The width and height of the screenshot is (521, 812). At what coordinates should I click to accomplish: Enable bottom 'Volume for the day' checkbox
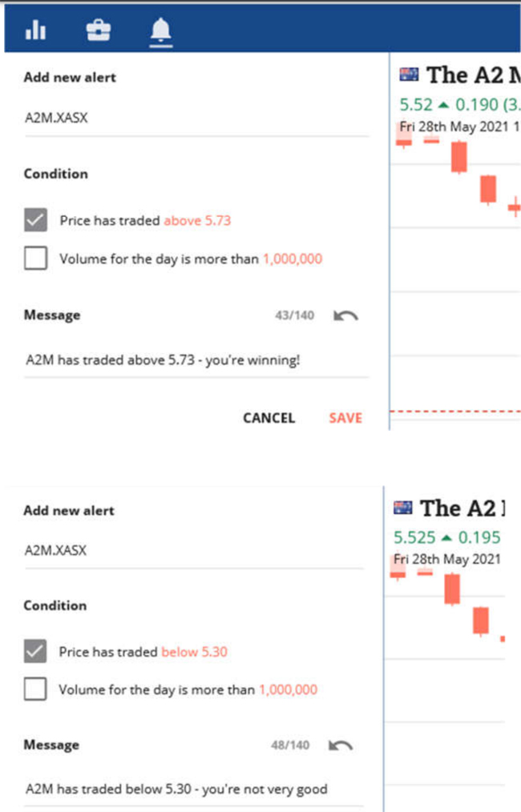click(x=34, y=689)
